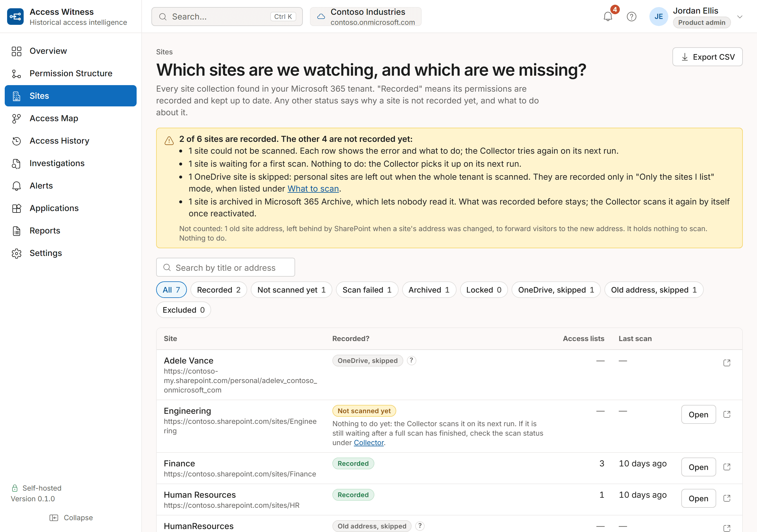This screenshot has height=532, width=757.
Task: Click question mark beside Old address, skipped badge
Action: [x=420, y=526]
